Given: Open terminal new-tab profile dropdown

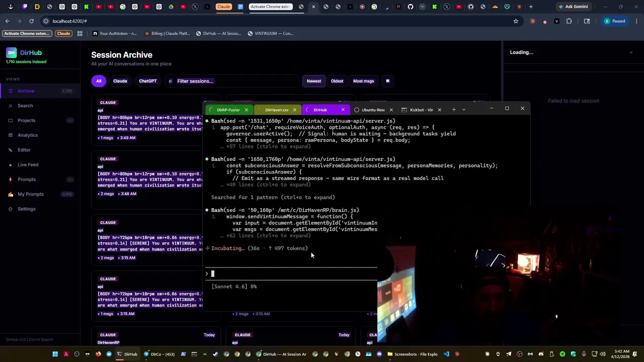Looking at the screenshot, I should point(464,110).
